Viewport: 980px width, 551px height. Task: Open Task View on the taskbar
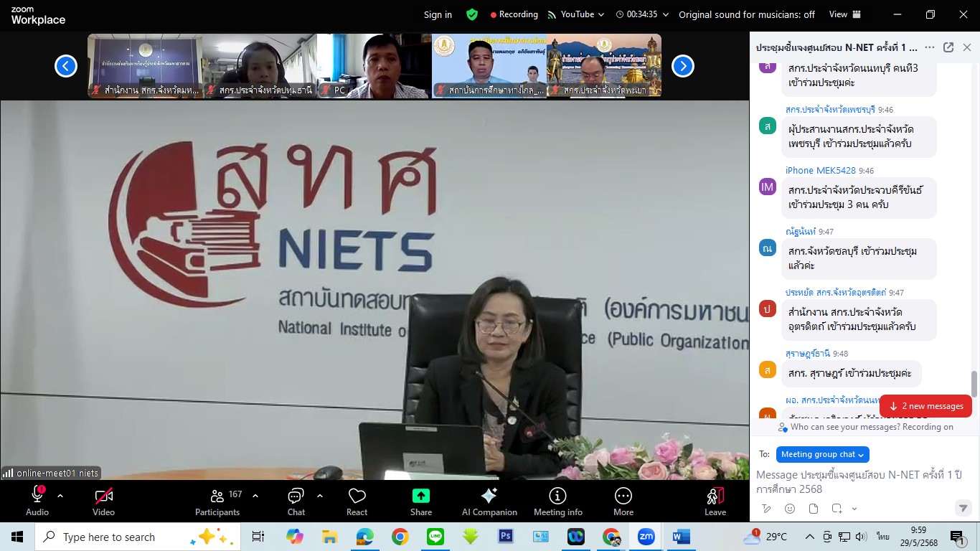[x=258, y=537]
